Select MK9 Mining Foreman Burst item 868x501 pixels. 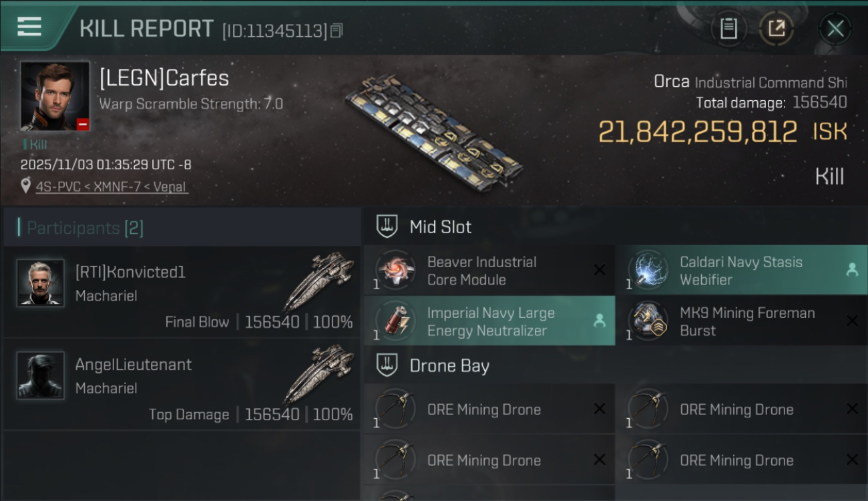tap(741, 321)
